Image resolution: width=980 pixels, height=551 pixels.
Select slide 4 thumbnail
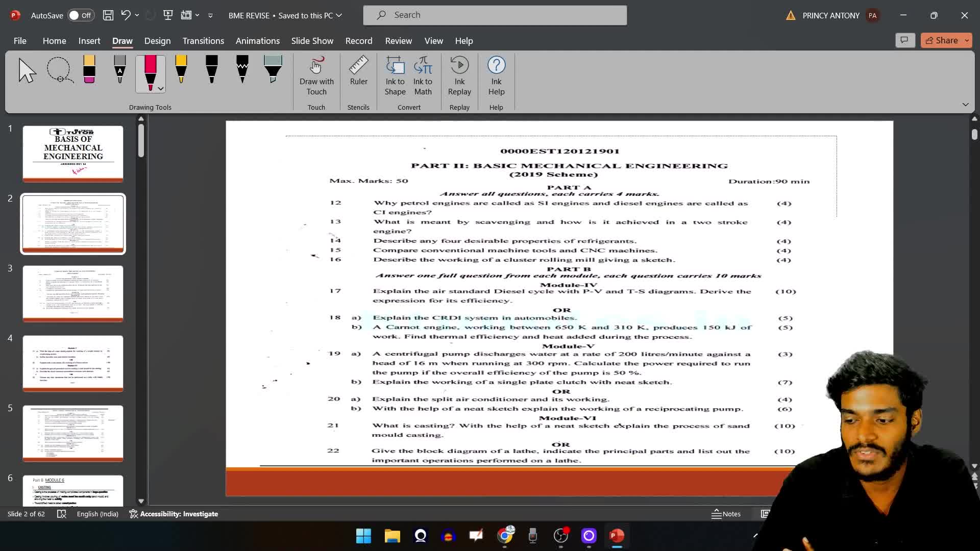73,363
